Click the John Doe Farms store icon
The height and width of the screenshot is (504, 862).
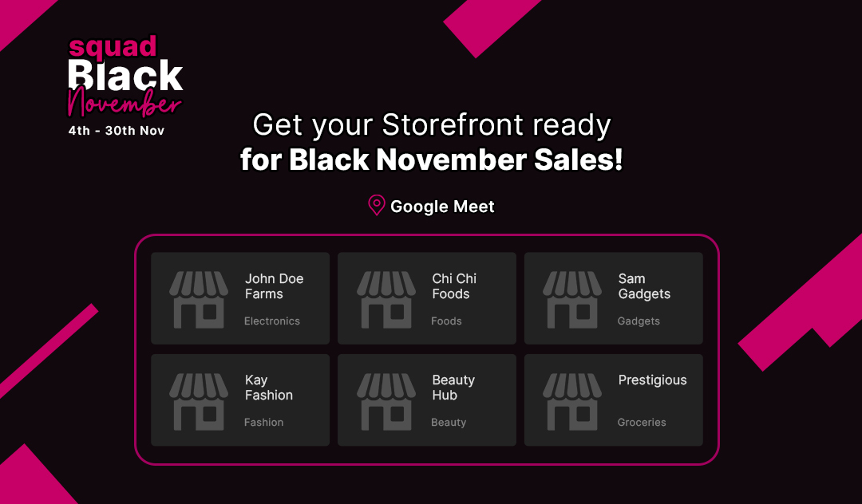pos(199,299)
